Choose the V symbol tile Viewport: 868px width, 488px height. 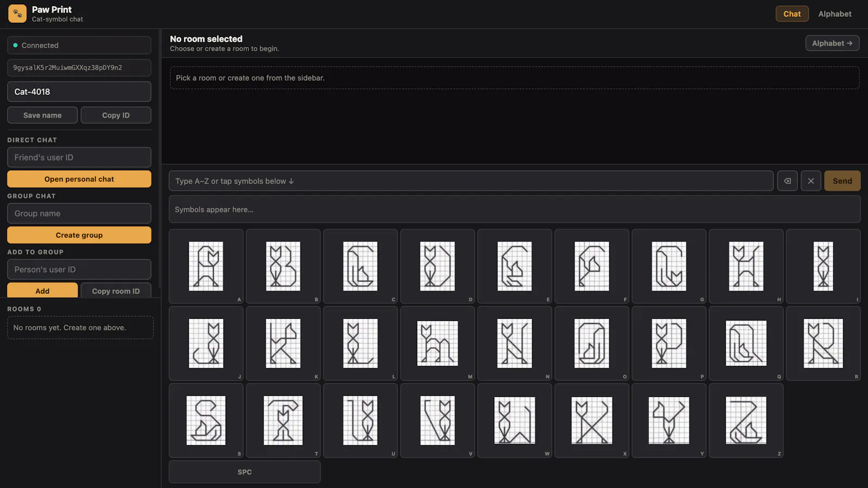pyautogui.click(x=437, y=421)
